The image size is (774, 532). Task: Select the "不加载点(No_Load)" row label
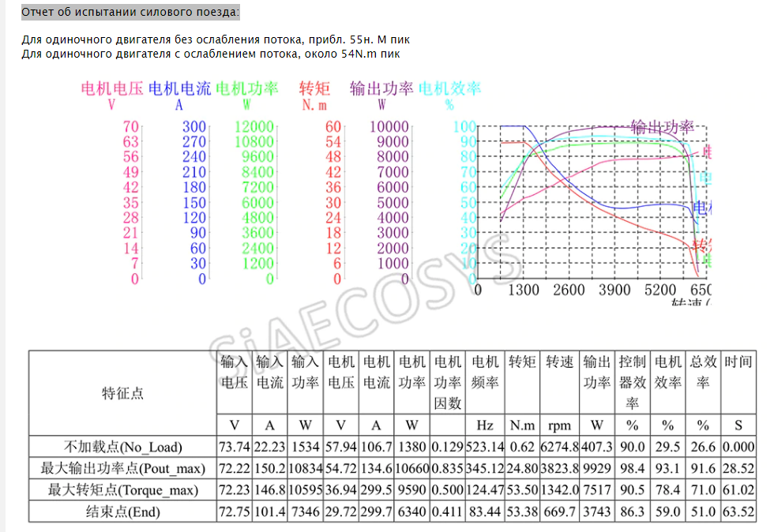tap(122, 447)
